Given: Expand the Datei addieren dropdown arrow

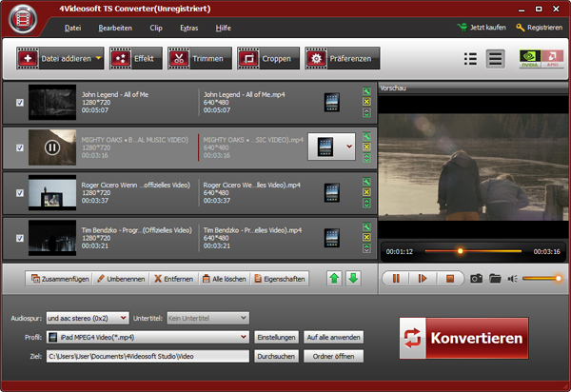Looking at the screenshot, I should click(98, 59).
